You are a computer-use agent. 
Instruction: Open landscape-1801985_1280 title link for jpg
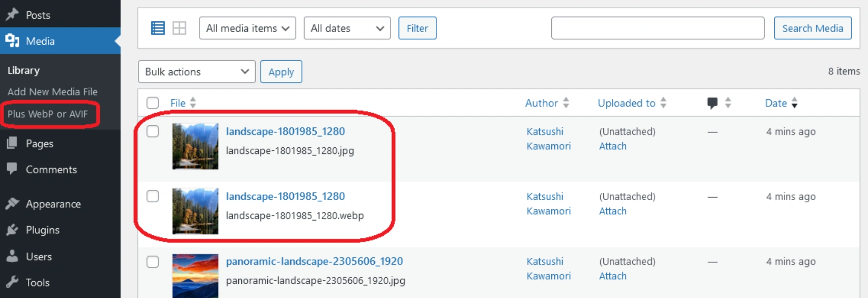point(286,131)
